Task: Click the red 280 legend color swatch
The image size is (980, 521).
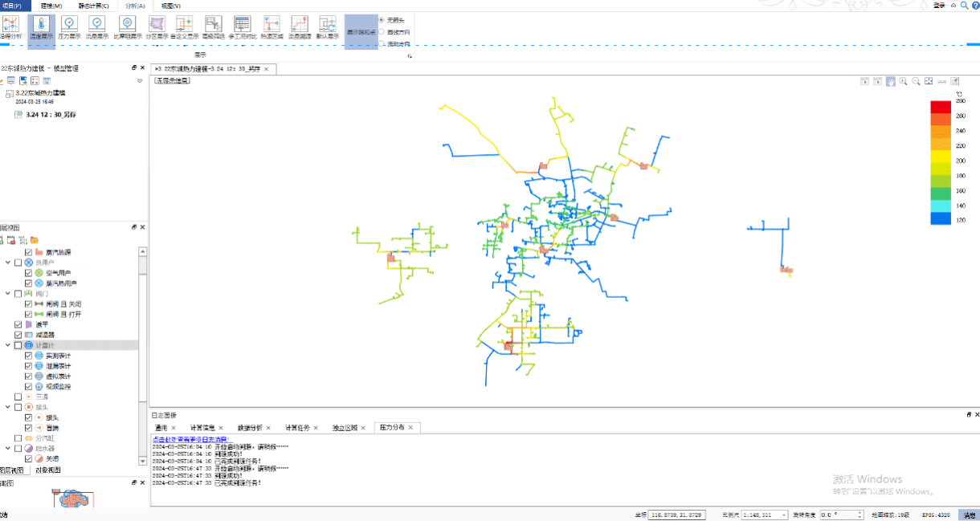Action: (941, 107)
